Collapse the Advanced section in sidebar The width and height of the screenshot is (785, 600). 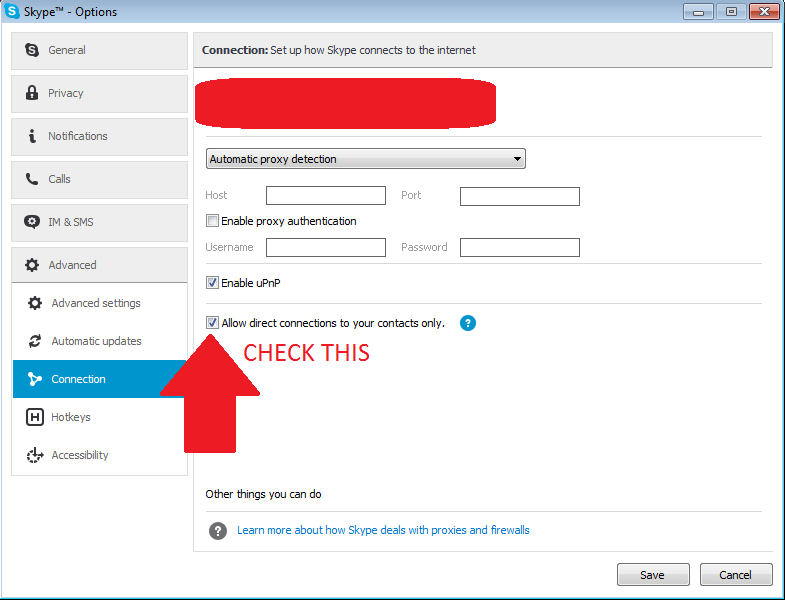click(x=99, y=265)
